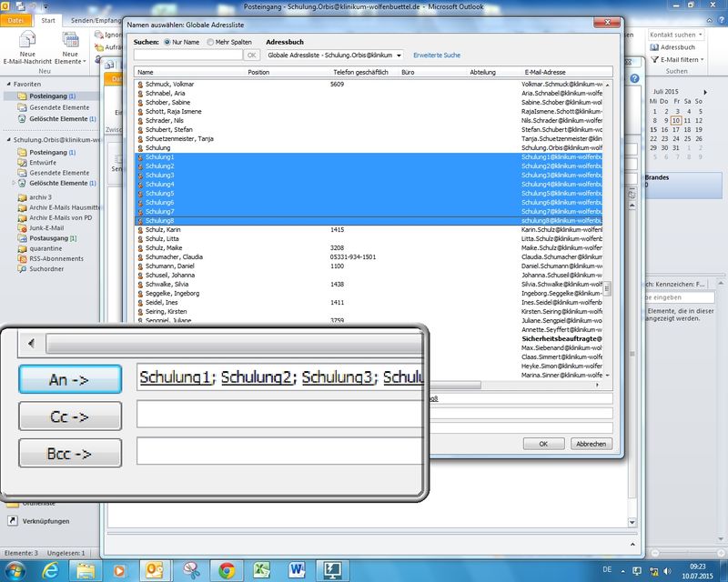Expand the Neue Elemente dropdown
728x582 pixels.
(x=70, y=61)
